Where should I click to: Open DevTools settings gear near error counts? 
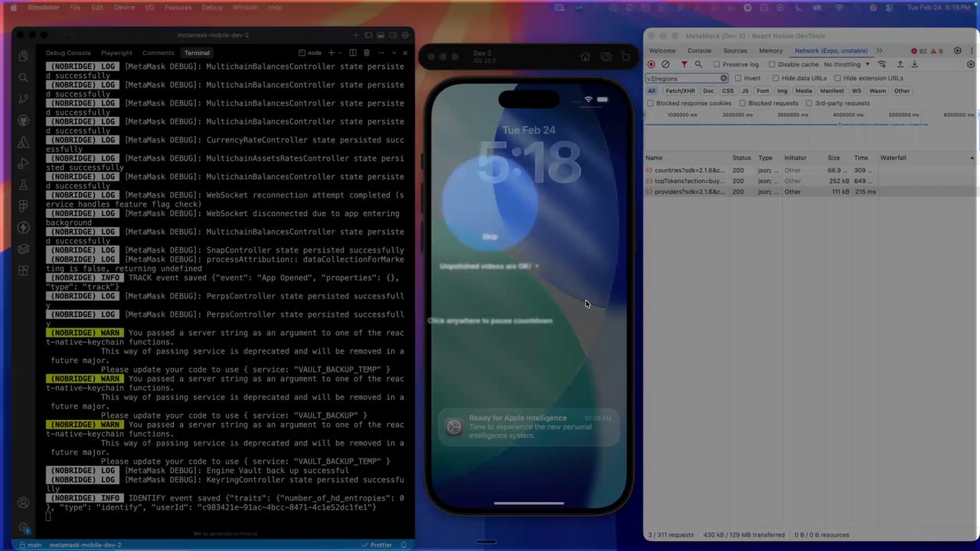pos(957,51)
